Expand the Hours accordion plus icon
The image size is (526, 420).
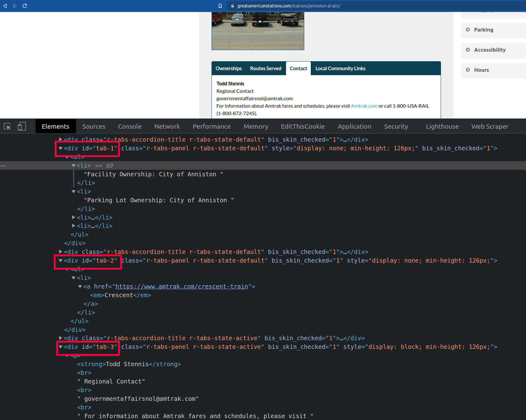(468, 70)
